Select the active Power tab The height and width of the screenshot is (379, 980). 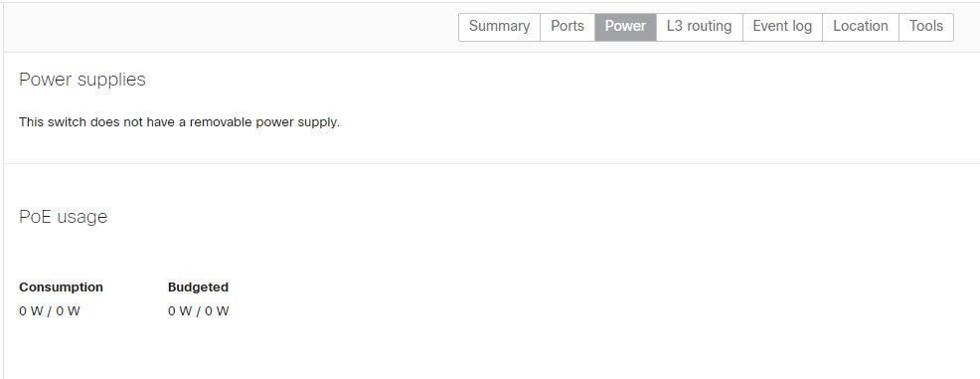pos(625,27)
